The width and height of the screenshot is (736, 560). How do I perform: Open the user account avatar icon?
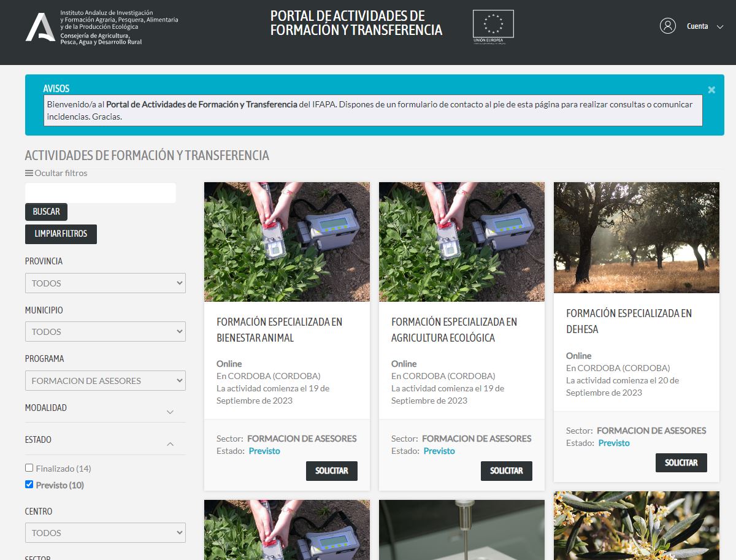[x=668, y=26]
